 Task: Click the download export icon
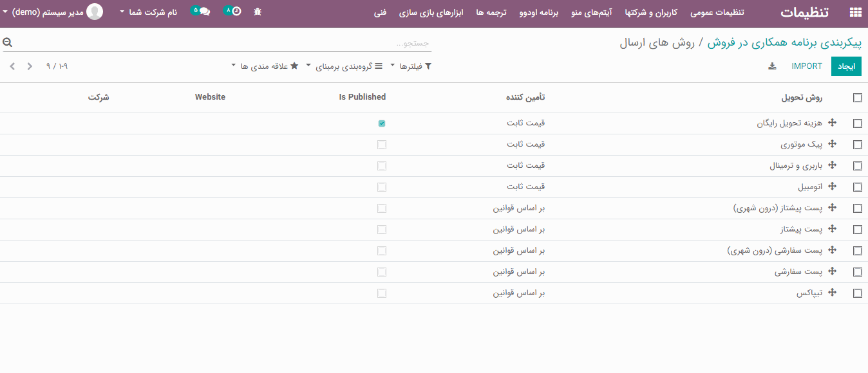click(x=772, y=66)
